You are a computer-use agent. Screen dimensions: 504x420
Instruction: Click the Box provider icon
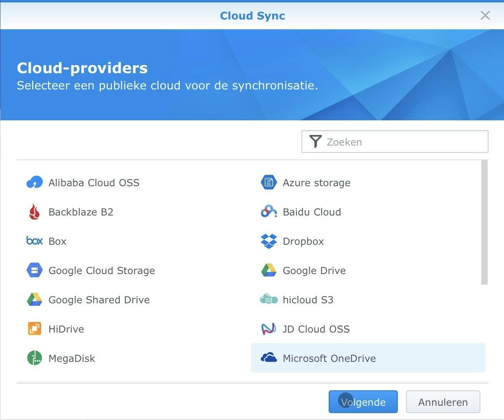[x=34, y=241]
